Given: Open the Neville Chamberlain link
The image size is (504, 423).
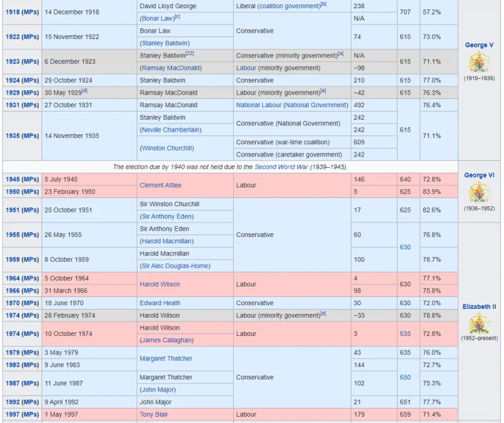Looking at the screenshot, I should click(x=170, y=130).
